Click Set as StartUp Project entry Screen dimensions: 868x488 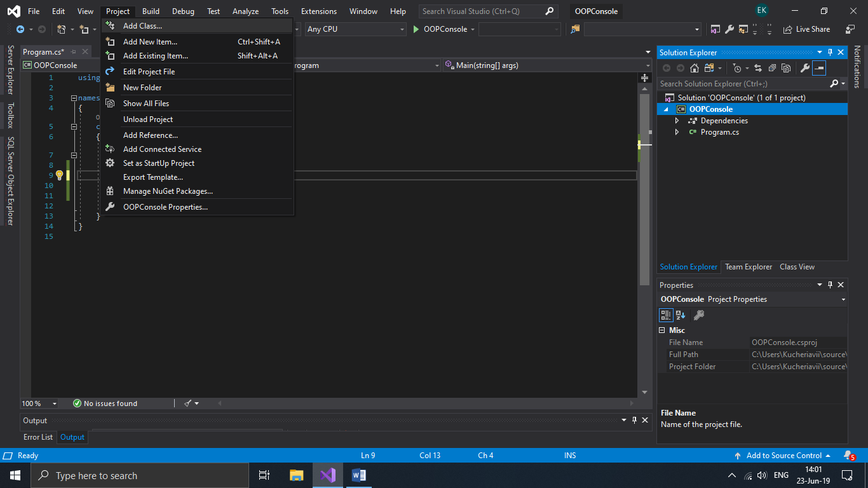pyautogui.click(x=197, y=163)
